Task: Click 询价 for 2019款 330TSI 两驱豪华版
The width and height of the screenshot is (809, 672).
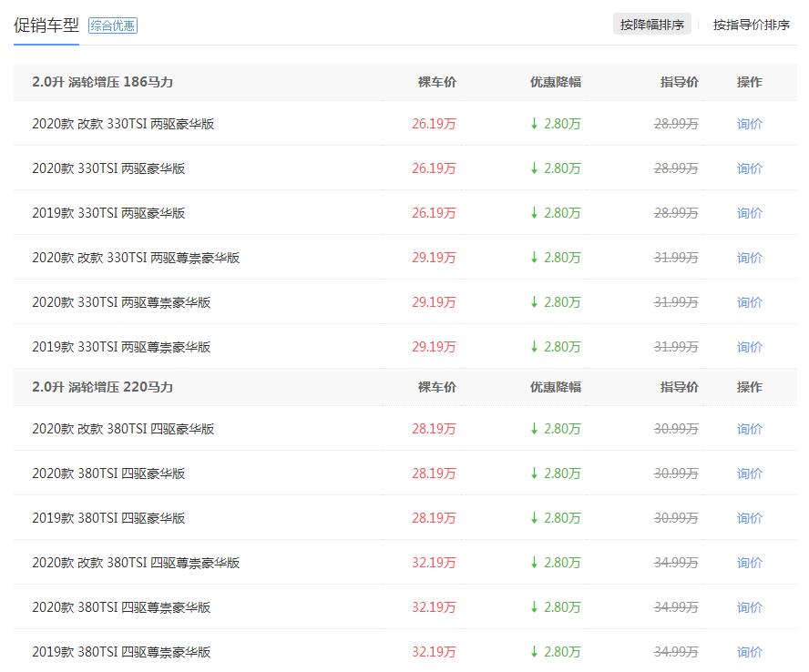Action: click(x=750, y=213)
